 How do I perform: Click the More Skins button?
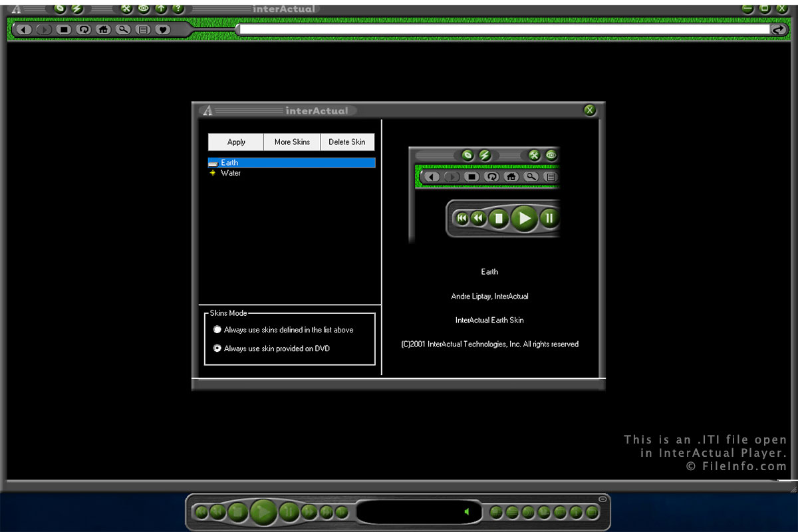pyautogui.click(x=292, y=142)
